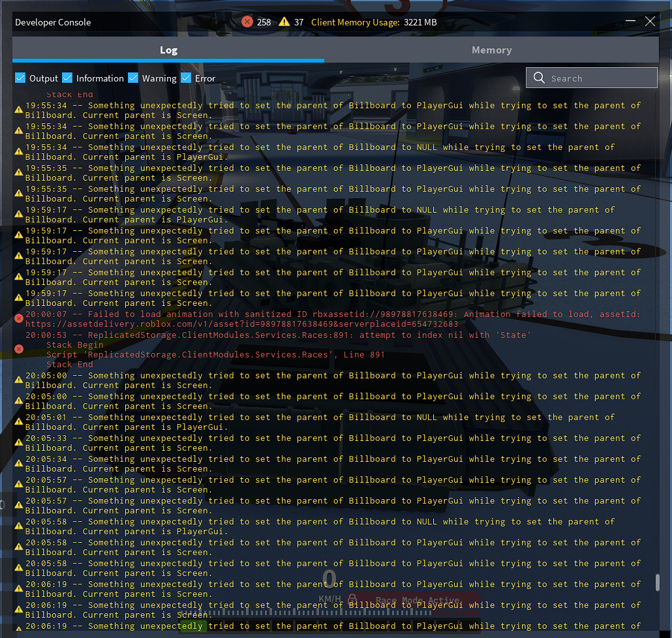This screenshot has height=638, width=672.
Task: Click warning icon of 19:55:34 NULL entry
Action: (x=18, y=152)
